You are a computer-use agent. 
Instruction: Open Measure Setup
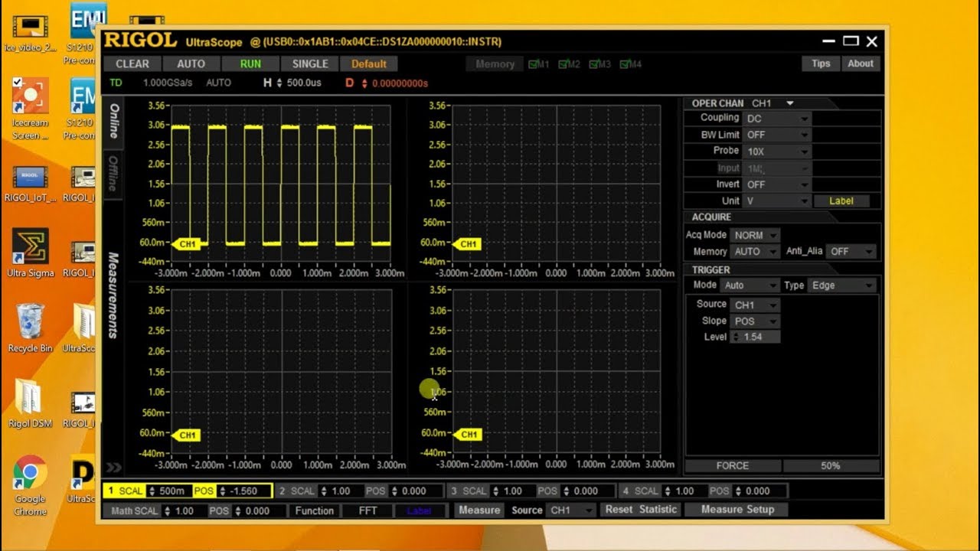click(737, 510)
